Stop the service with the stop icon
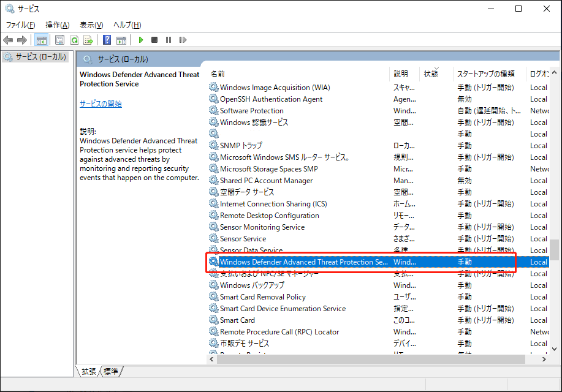Screen dimensions: 562x392 155,39
